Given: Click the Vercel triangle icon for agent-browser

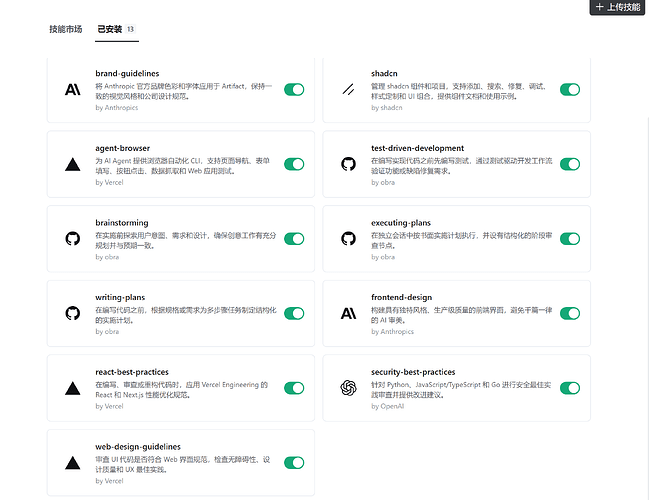Looking at the screenshot, I should pyautogui.click(x=72, y=164).
